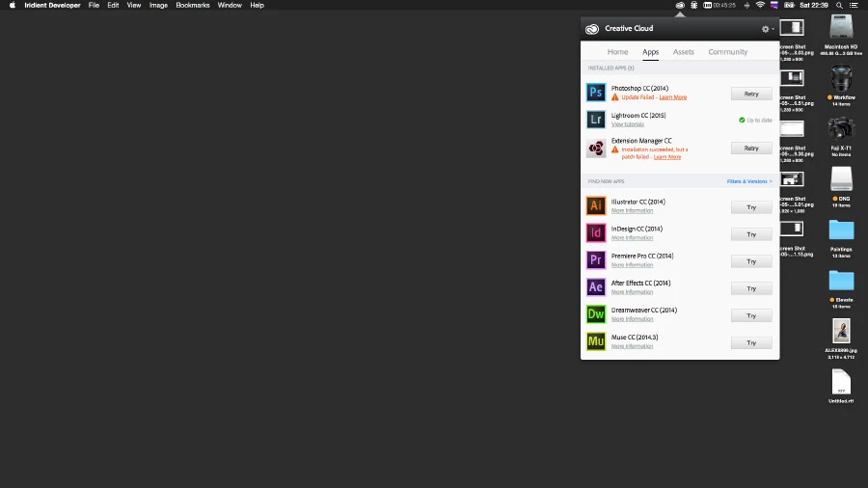Click Learn More for Extension Manager patch
Image resolution: width=868 pixels, height=488 pixels.
[x=667, y=157]
